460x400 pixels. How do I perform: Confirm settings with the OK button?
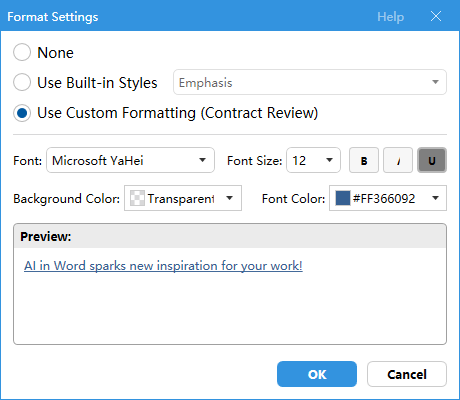point(317,374)
